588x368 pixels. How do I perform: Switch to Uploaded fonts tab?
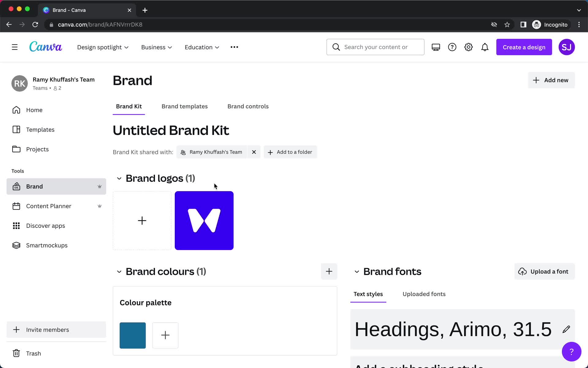click(x=424, y=294)
